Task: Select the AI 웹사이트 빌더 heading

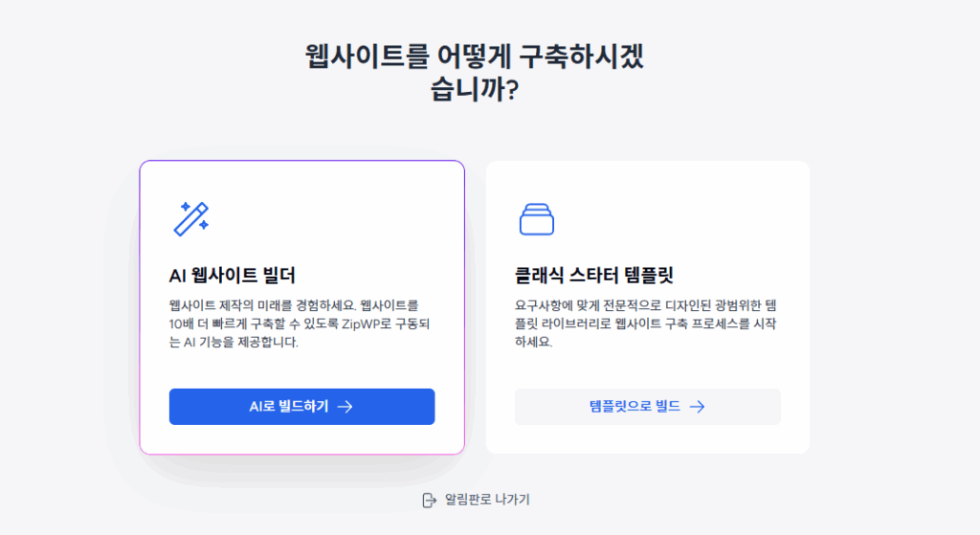Action: 233,275
